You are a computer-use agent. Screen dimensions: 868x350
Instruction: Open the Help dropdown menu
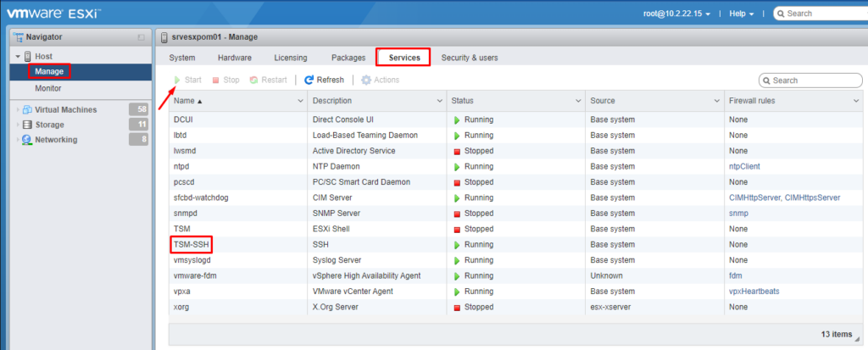pos(741,14)
